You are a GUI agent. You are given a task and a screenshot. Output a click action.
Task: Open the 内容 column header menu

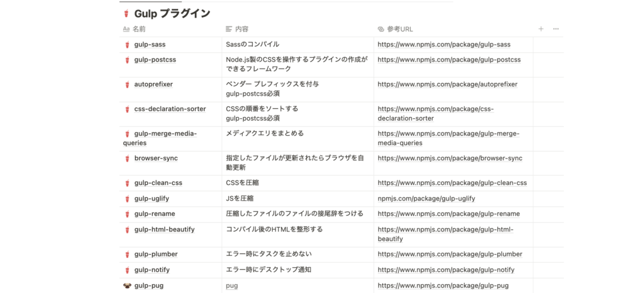[x=241, y=29]
